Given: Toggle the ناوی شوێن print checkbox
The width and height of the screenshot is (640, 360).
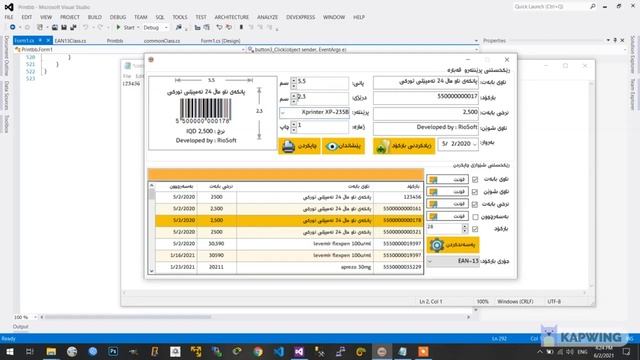Looking at the screenshot, I should pyautogui.click(x=475, y=192).
